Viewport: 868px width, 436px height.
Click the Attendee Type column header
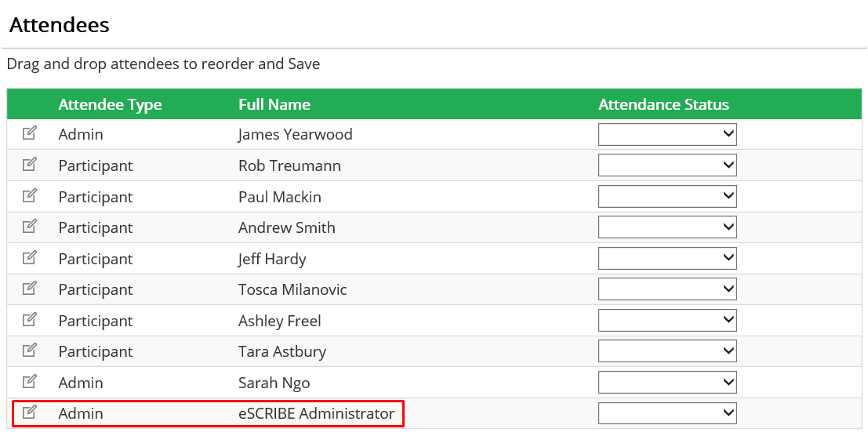tap(110, 104)
